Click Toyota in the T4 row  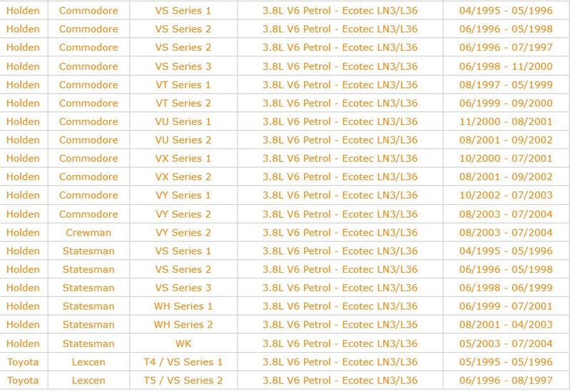coord(23,362)
